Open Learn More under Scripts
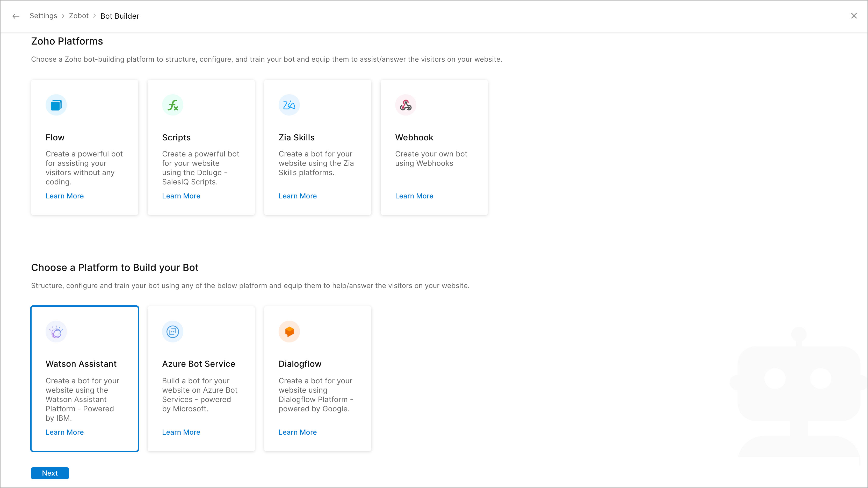This screenshot has width=868, height=488. 181,196
